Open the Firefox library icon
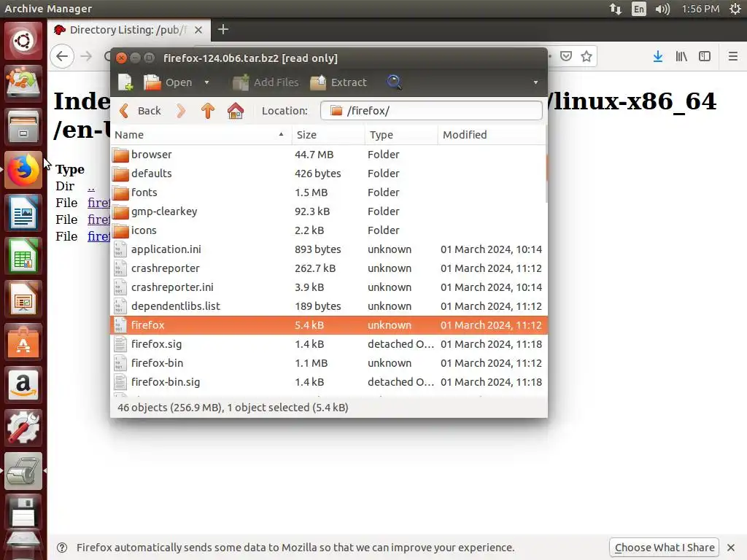The height and width of the screenshot is (560, 747). click(681, 56)
